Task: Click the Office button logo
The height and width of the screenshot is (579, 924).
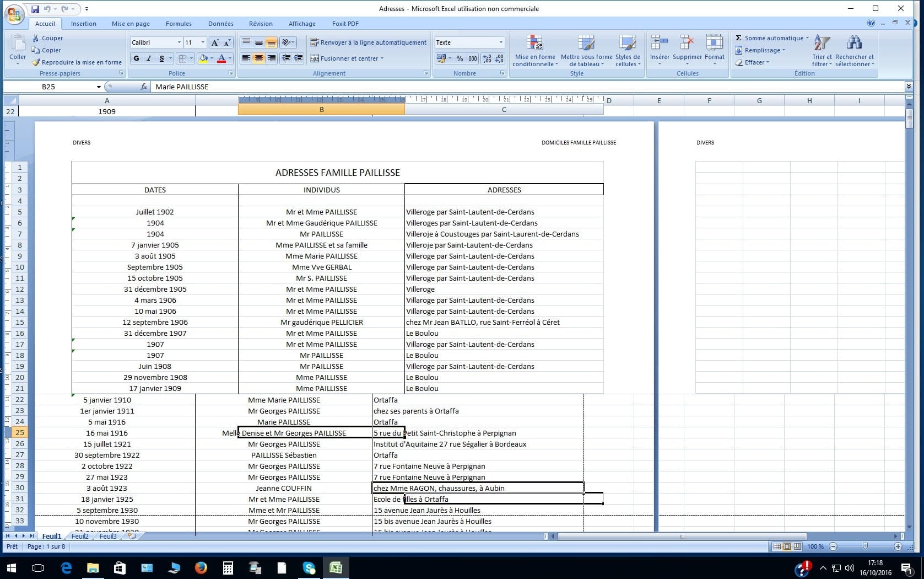Action: coord(15,15)
